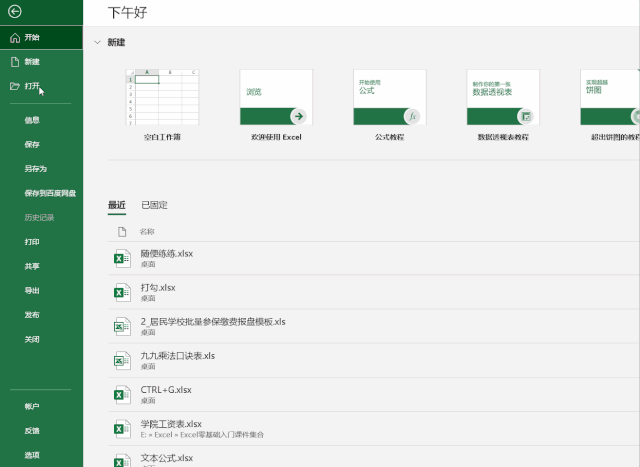Screen dimensions: 640x467
Task: Open recent file CTRL+G.xlsx
Action: 374,394
